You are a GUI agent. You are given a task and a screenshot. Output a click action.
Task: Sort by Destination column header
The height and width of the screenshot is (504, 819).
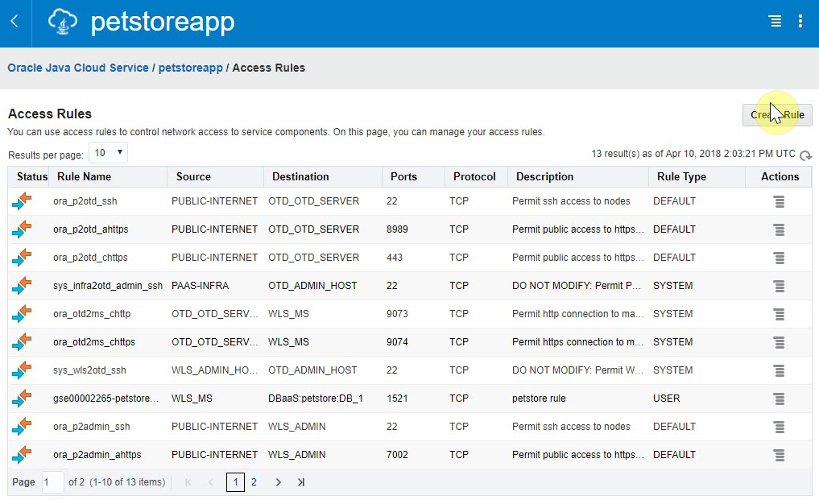pyautogui.click(x=300, y=176)
